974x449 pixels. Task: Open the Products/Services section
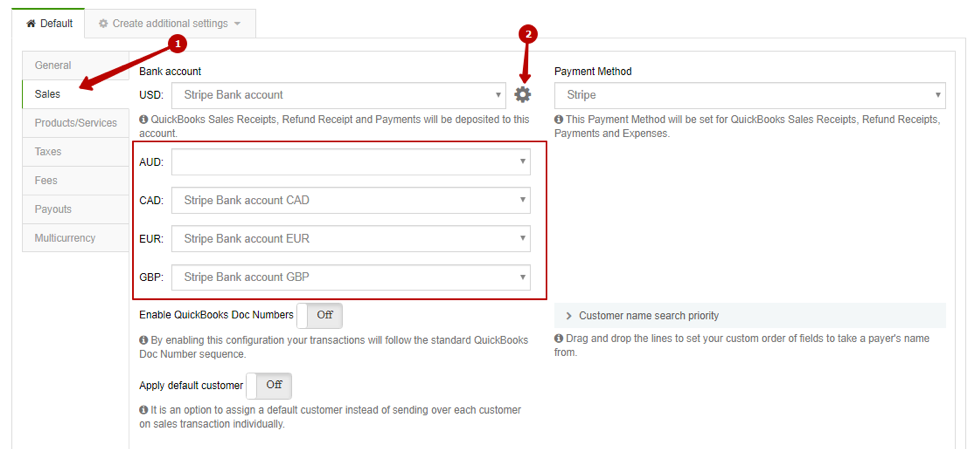point(75,123)
